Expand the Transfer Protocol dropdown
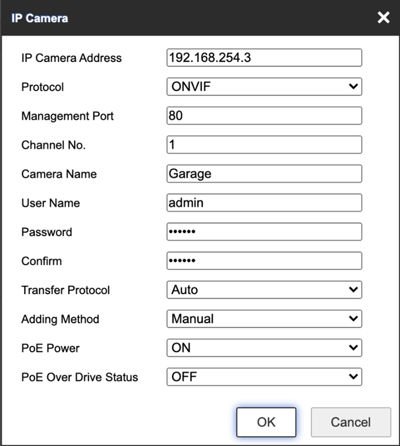 pyautogui.click(x=264, y=290)
